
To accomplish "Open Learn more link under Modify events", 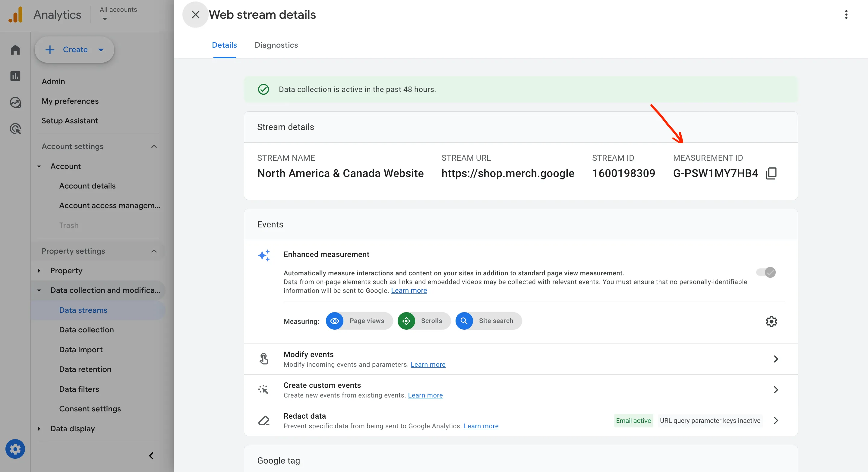I will tap(428, 364).
